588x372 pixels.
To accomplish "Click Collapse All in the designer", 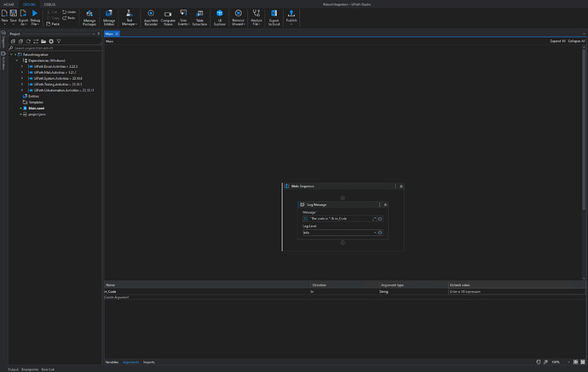I will (x=577, y=40).
